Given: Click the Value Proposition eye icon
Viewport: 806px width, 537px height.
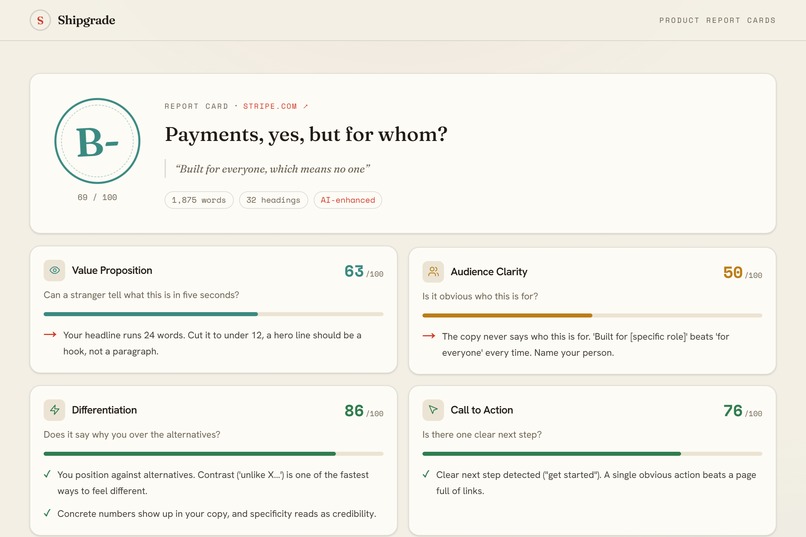Looking at the screenshot, I should click(x=54, y=270).
